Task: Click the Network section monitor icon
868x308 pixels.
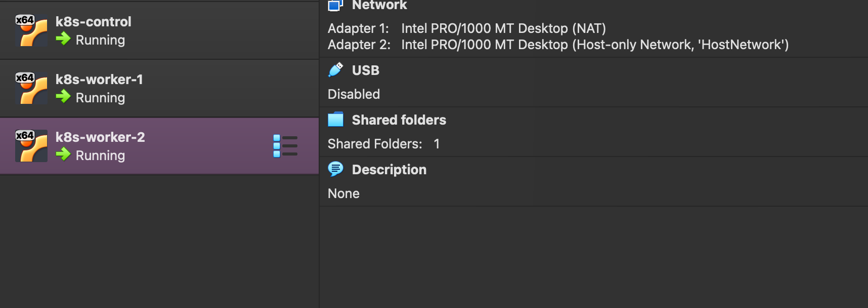Action: coord(335,5)
